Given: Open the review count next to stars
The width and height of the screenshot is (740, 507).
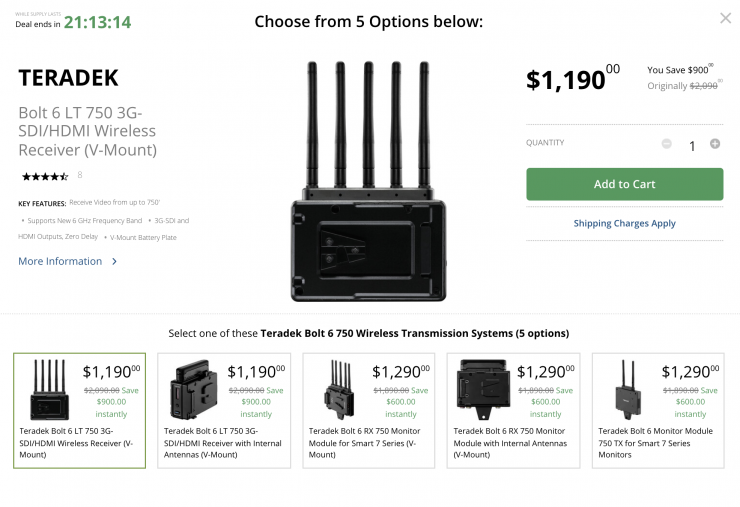Looking at the screenshot, I should [79, 176].
